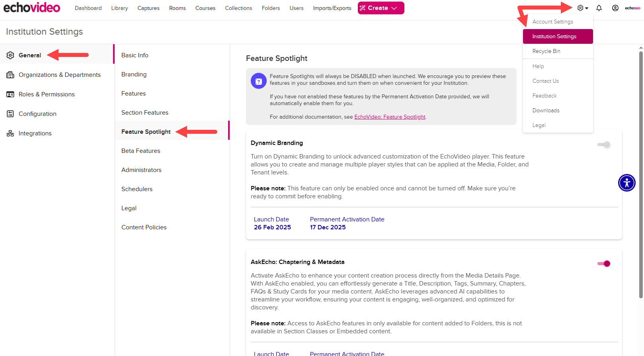The image size is (644, 356).
Task: Open Imports/Exports in top navigation
Action: (332, 8)
